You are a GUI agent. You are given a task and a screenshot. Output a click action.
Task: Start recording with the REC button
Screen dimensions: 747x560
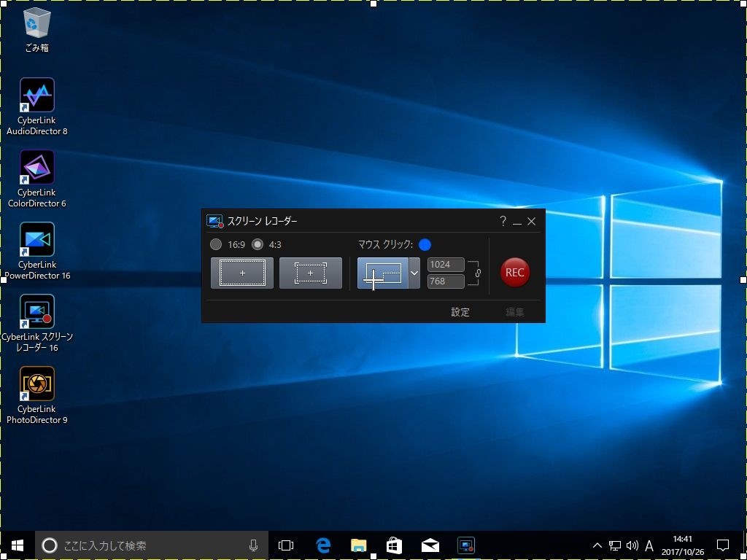point(514,273)
